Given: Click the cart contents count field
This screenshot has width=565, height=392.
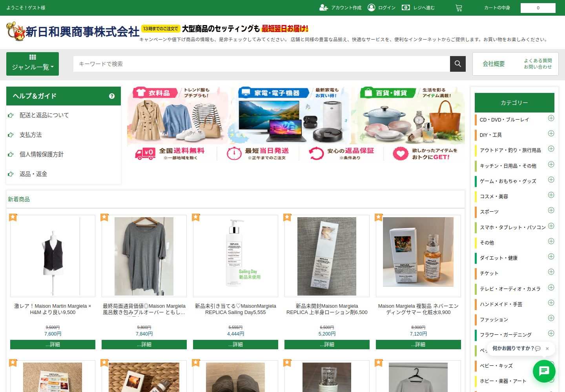Looking at the screenshot, I should [x=538, y=8].
